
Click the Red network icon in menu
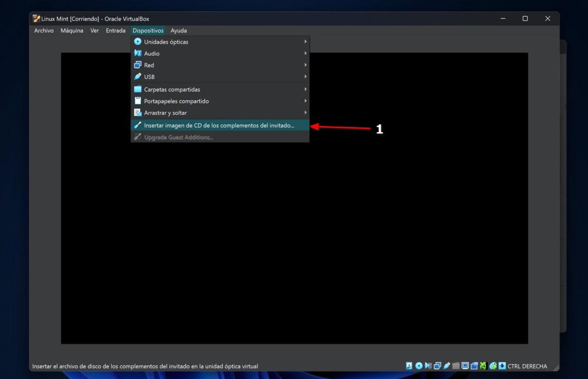click(138, 65)
